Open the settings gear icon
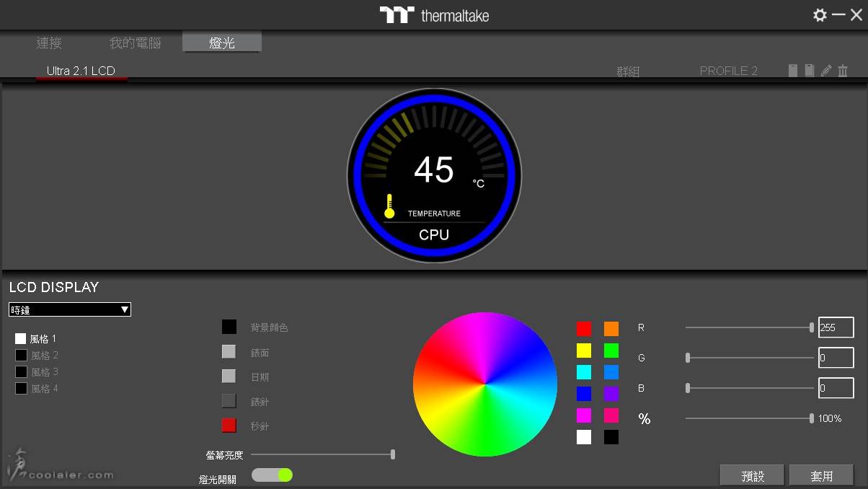The width and height of the screenshot is (868, 489). click(x=820, y=15)
